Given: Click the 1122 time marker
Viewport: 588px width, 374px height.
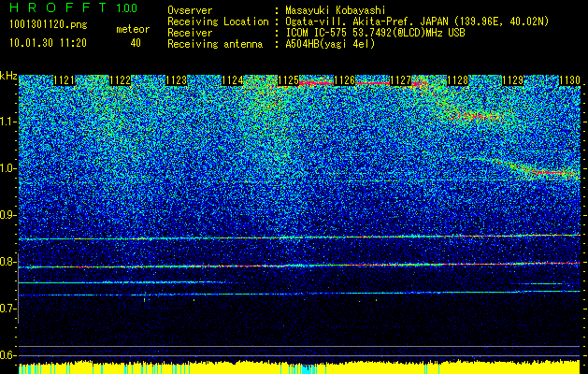Looking at the screenshot, I should click(x=121, y=80).
